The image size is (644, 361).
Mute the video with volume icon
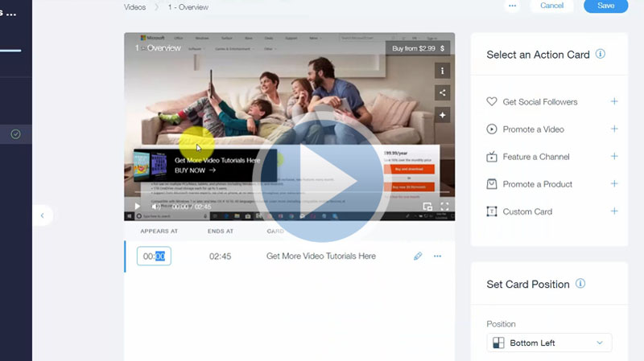[x=159, y=207]
